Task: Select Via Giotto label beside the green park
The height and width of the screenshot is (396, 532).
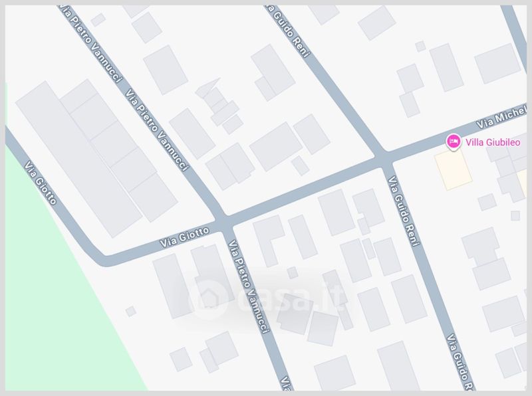Action: [41, 183]
